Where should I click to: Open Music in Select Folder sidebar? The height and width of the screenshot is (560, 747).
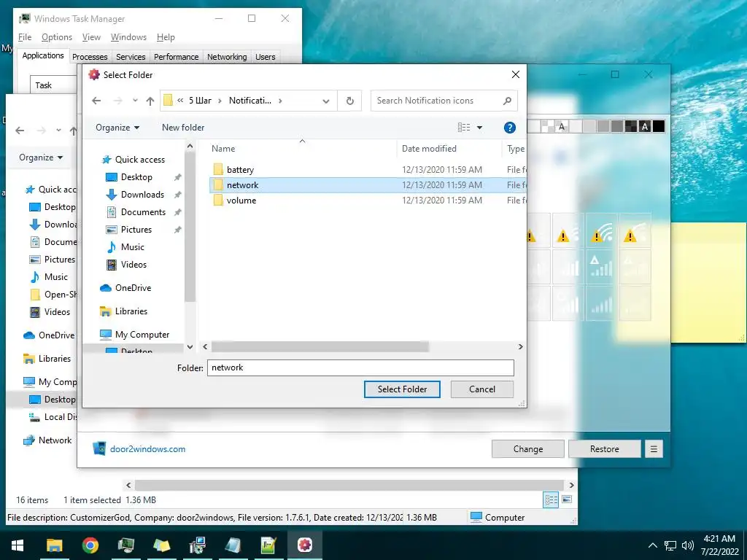(x=133, y=247)
